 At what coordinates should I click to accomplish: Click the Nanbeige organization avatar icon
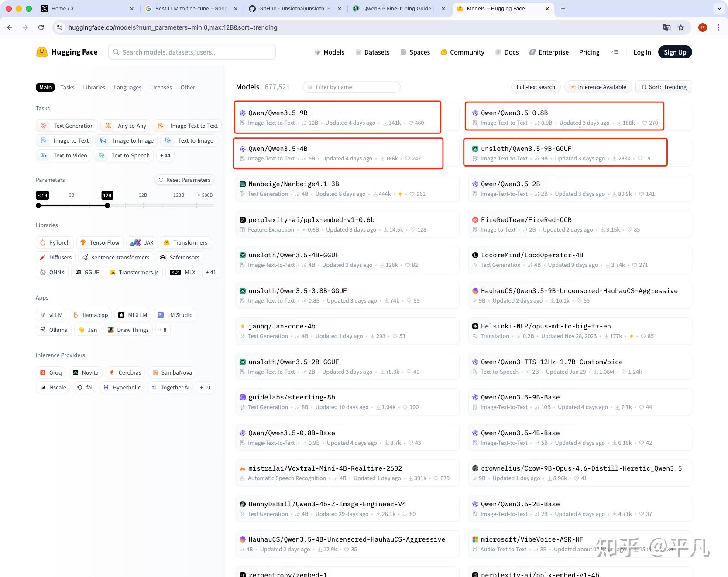(243, 184)
